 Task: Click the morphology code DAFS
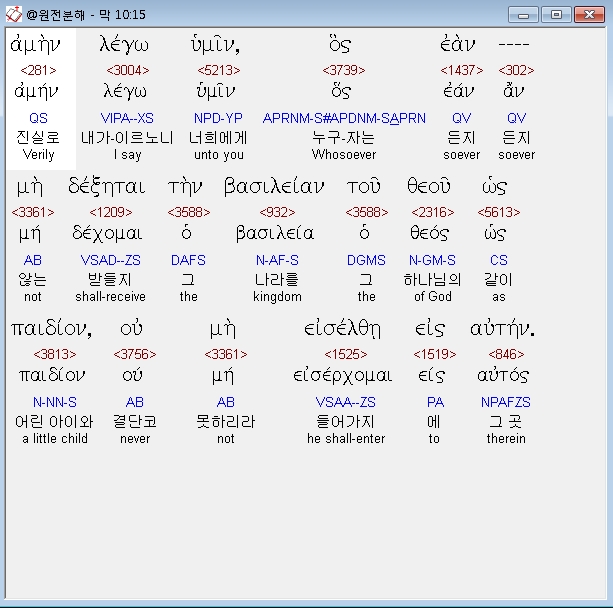[x=188, y=260]
